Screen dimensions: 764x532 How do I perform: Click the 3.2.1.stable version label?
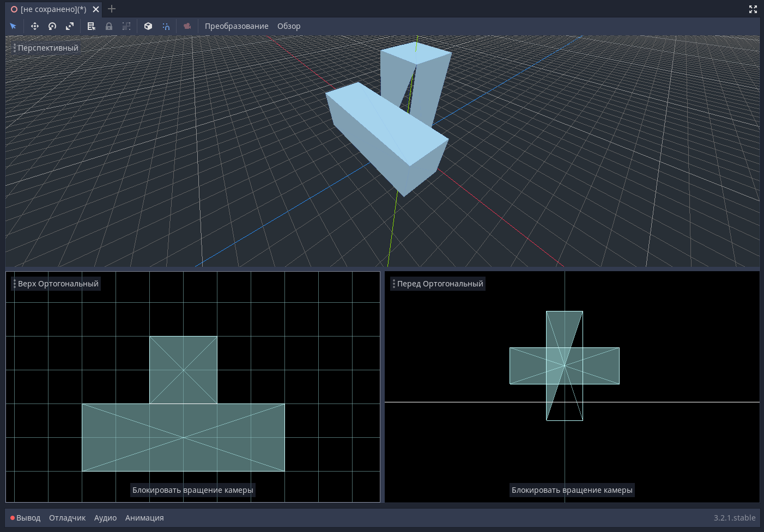point(735,518)
